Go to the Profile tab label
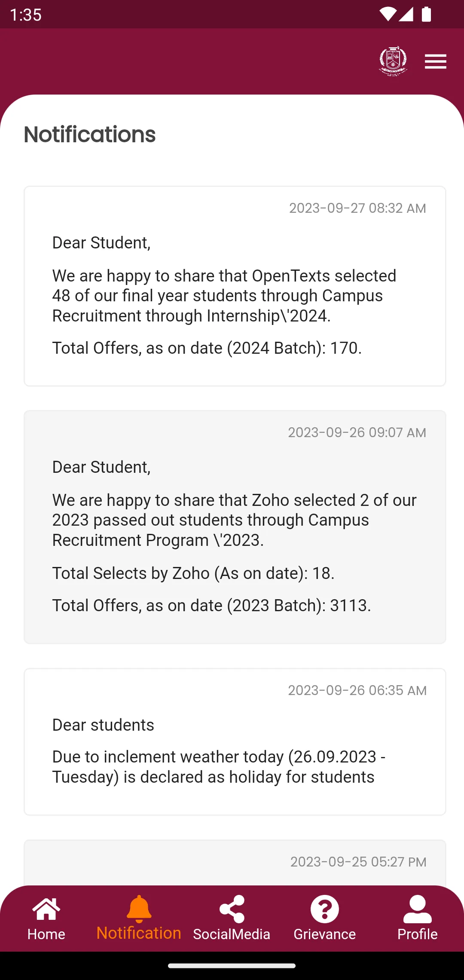Screen dimensions: 464x980 [417, 934]
